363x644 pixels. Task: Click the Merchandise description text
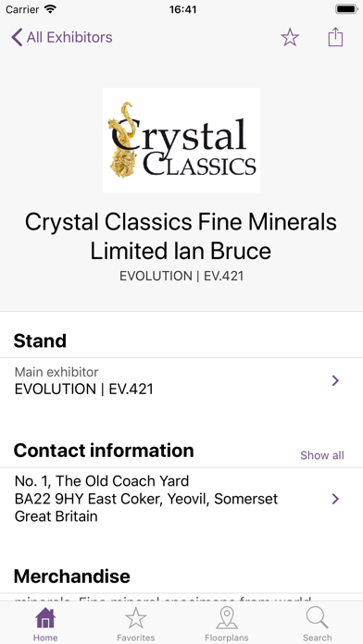[163, 599]
